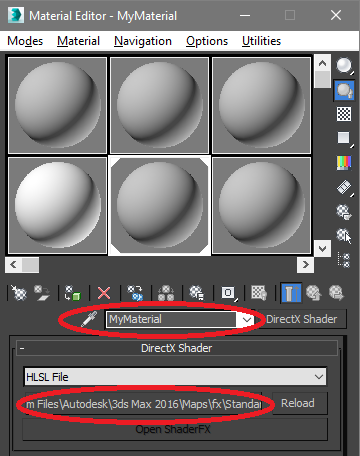Click the shader file path button
Viewport: 360px width, 456px height.
143,404
